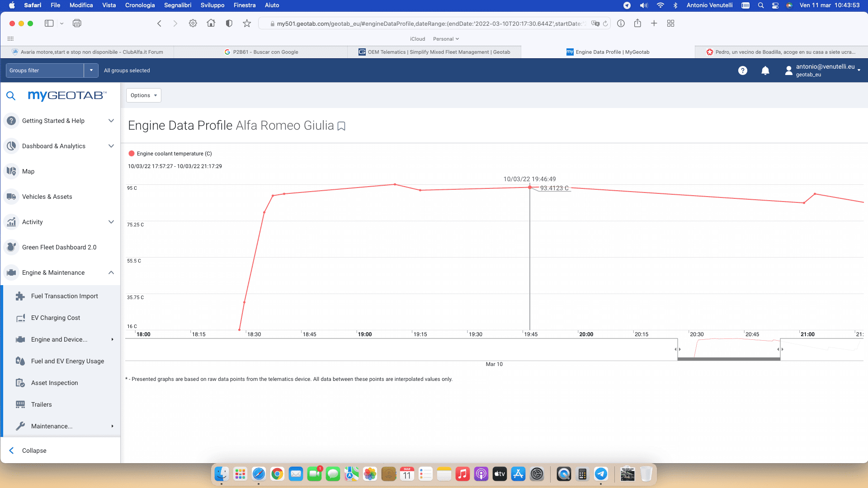Screen dimensions: 868x488
Task: Open the Groups filter dropdown arrow
Action: tap(91, 70)
